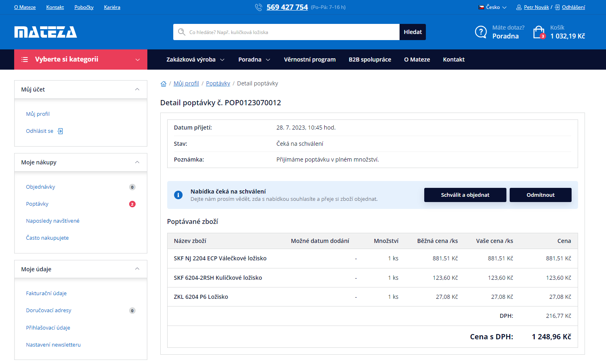This screenshot has width=606, height=364.
Task: Click the zero badge next to Doručovací adresy
Action: point(132,311)
